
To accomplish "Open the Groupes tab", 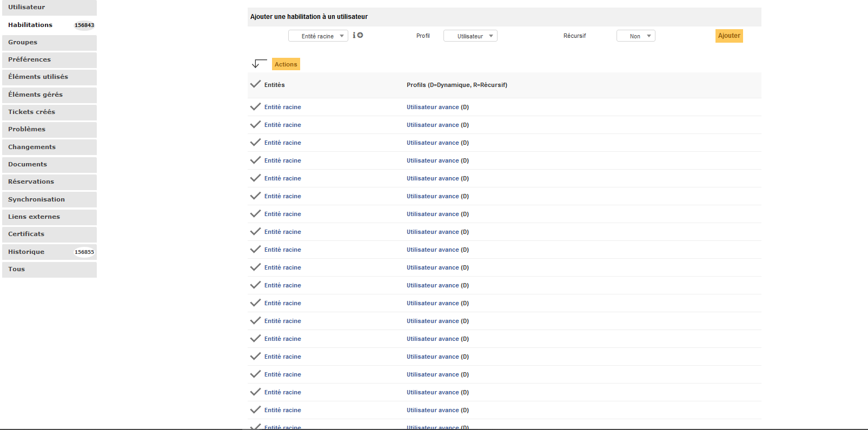I will click(49, 42).
